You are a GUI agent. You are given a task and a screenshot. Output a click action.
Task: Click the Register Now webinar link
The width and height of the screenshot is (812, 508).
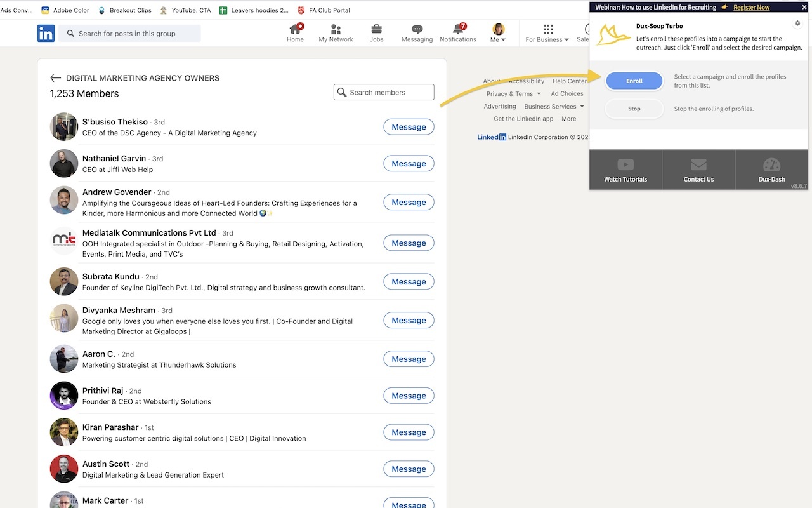tap(751, 7)
